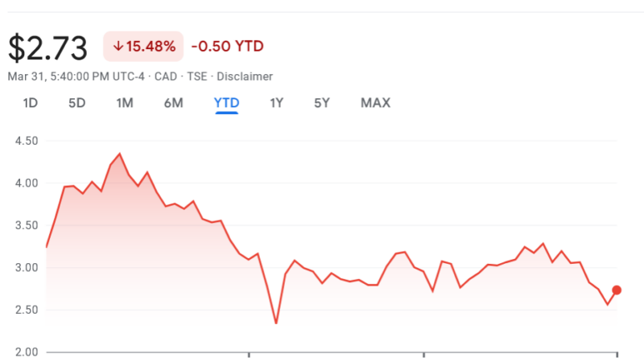This screenshot has height=358, width=644.
Task: Click the highest peak of the chart line
Action: [119, 153]
